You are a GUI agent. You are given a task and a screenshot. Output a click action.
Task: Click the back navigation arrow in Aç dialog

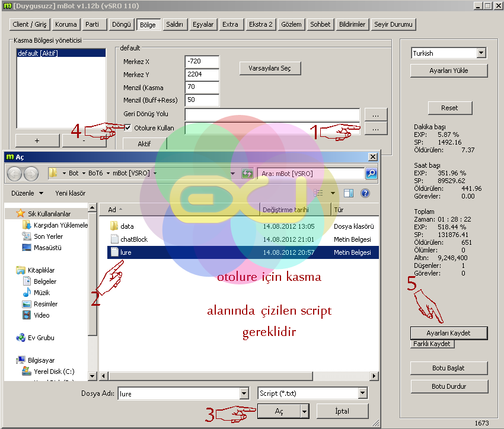tap(14, 174)
